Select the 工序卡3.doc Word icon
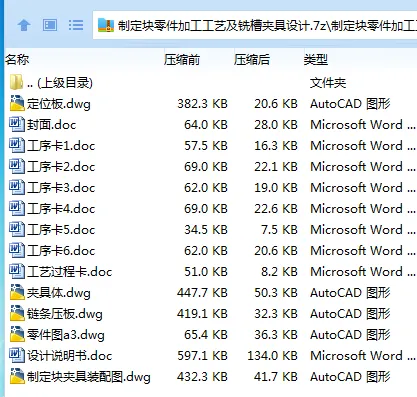 [x=17, y=187]
